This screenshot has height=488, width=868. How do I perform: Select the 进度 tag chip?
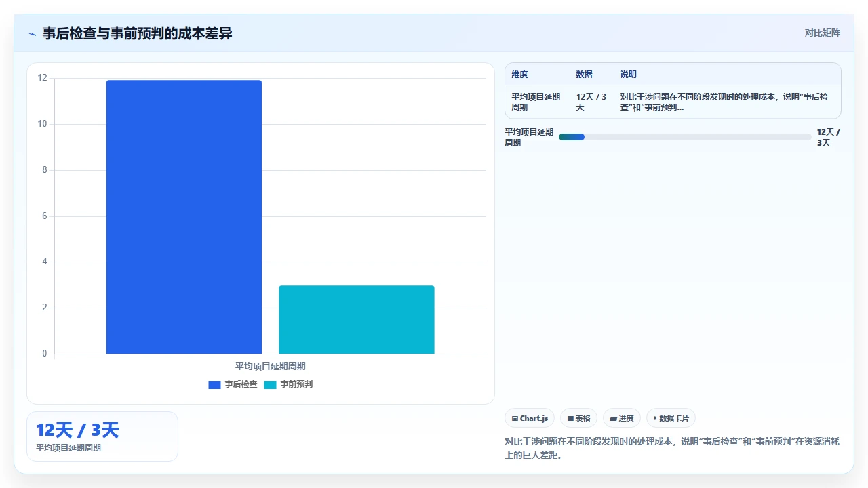(x=622, y=418)
